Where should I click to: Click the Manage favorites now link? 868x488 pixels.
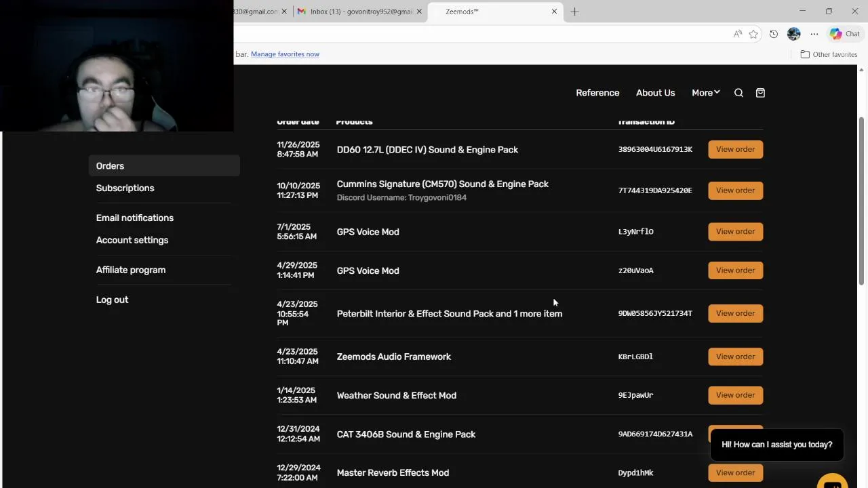tap(285, 54)
